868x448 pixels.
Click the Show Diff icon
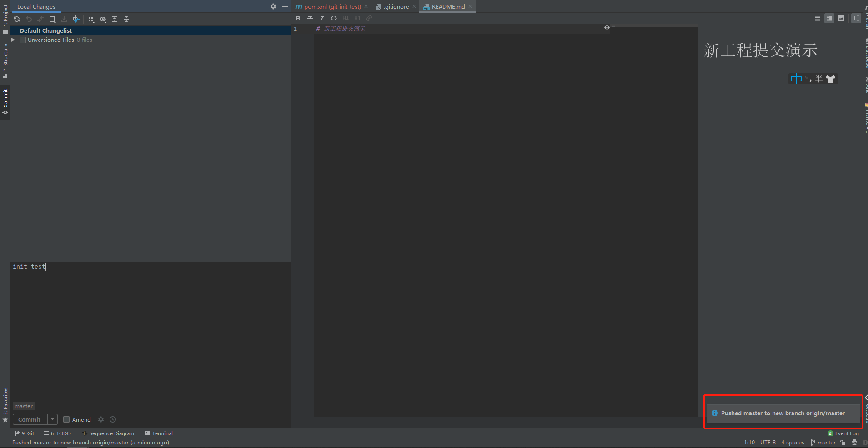click(40, 19)
